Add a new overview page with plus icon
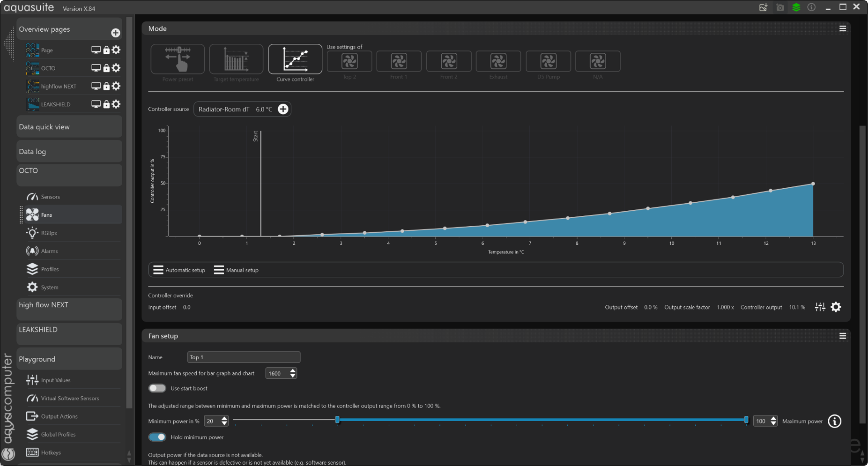Image resolution: width=868 pixels, height=466 pixels. pos(116,33)
